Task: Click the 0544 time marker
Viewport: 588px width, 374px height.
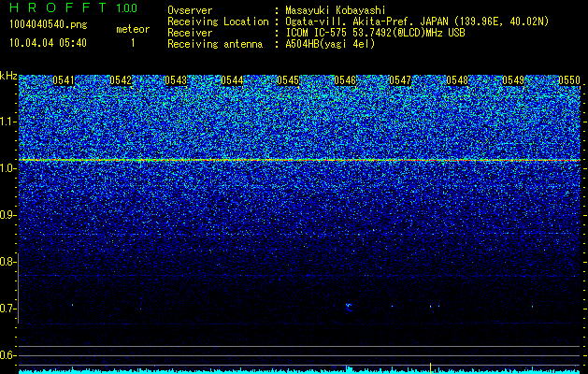Action: (232, 80)
